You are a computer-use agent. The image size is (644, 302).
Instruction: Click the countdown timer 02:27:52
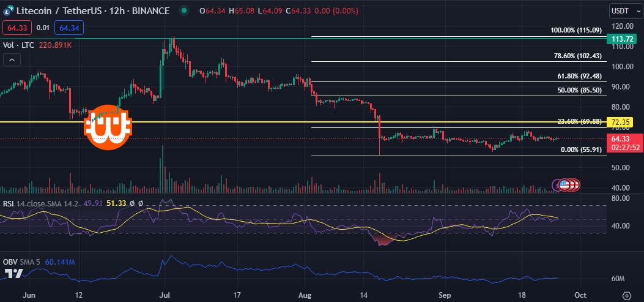[626, 148]
